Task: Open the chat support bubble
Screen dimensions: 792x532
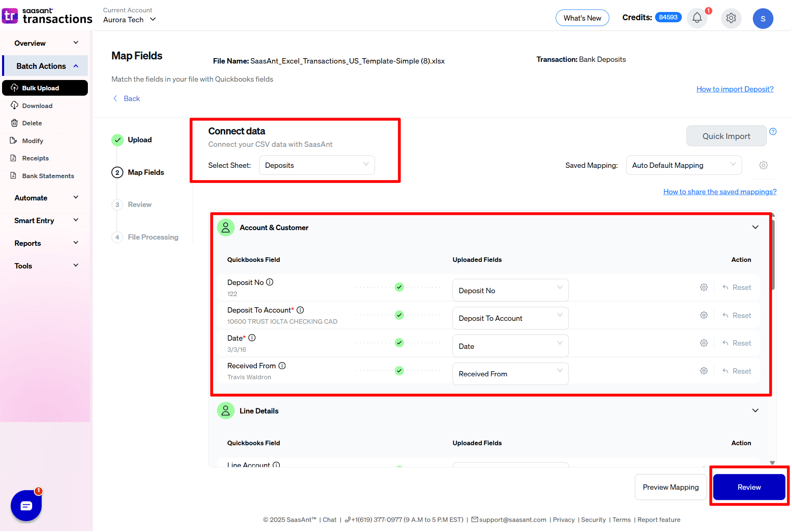Action: [26, 505]
